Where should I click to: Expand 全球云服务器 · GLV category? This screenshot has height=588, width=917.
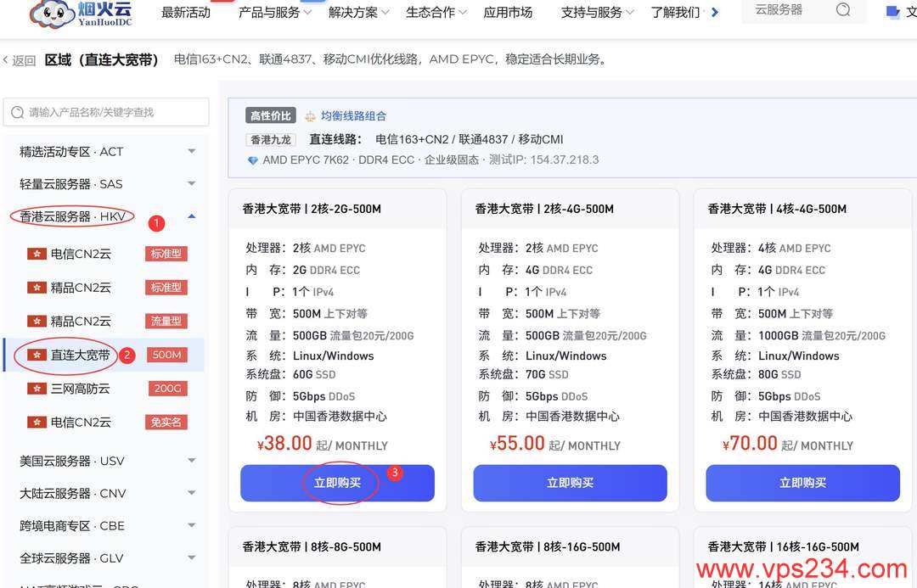[x=107, y=558]
